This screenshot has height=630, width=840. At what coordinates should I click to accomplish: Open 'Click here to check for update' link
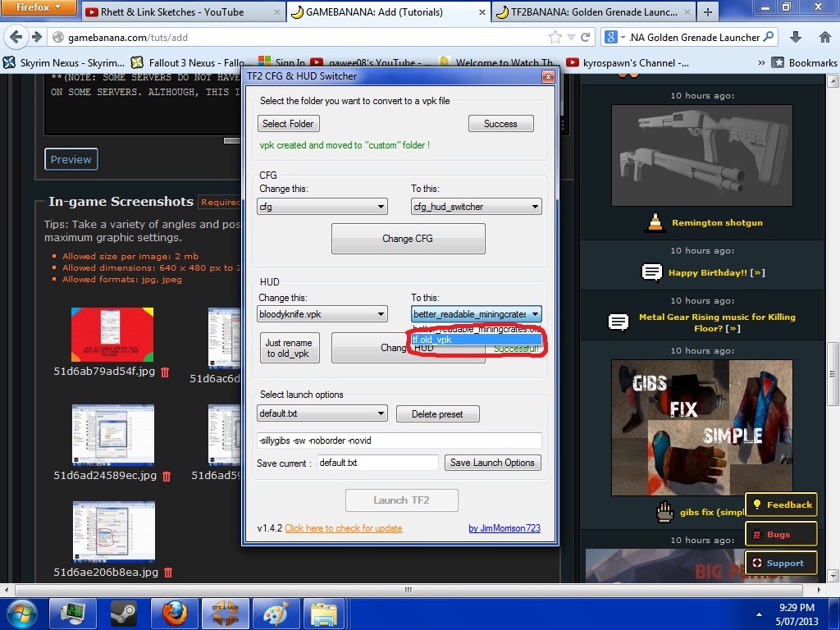pyautogui.click(x=344, y=528)
